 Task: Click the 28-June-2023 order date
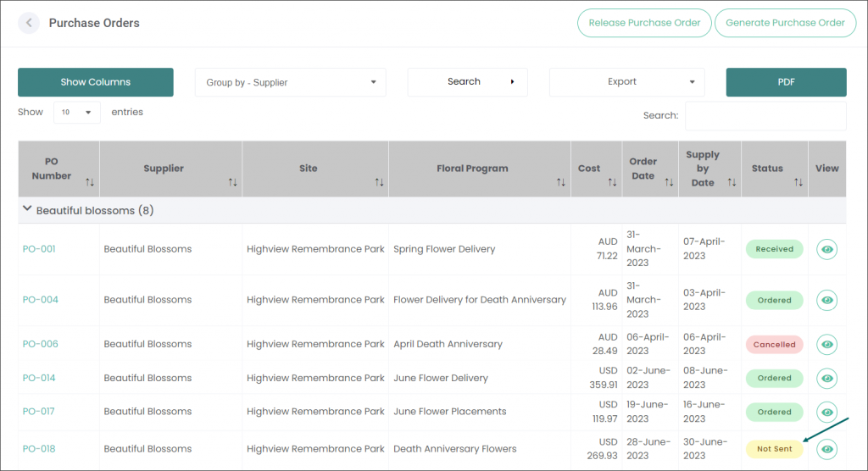(x=647, y=449)
